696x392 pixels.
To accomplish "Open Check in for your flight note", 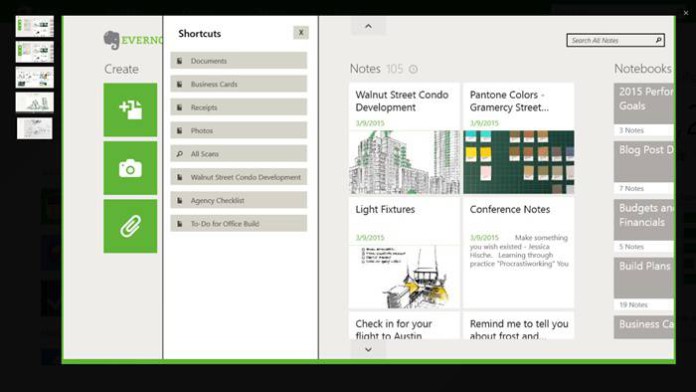I will [404, 325].
